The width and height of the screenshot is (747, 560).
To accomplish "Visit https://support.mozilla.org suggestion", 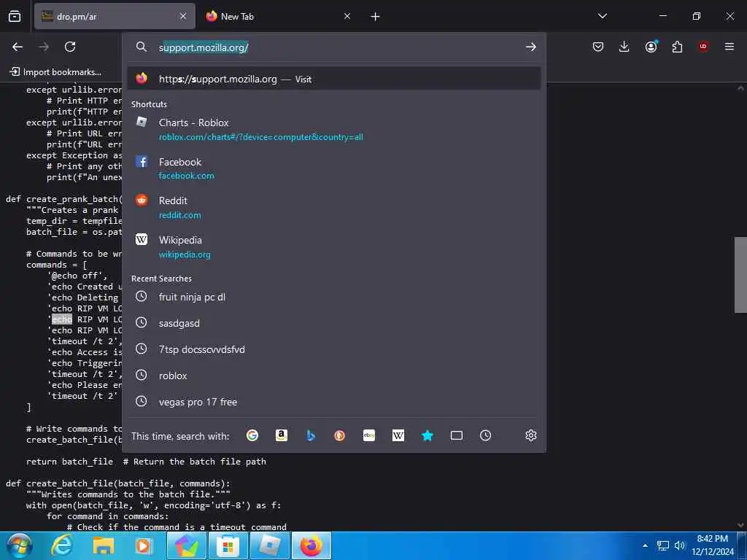I will [x=334, y=79].
